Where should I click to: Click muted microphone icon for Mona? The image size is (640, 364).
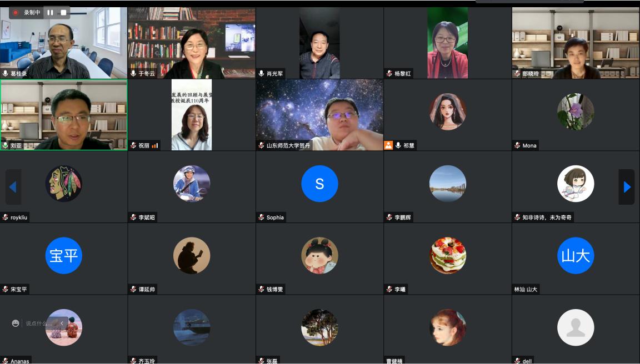[517, 145]
